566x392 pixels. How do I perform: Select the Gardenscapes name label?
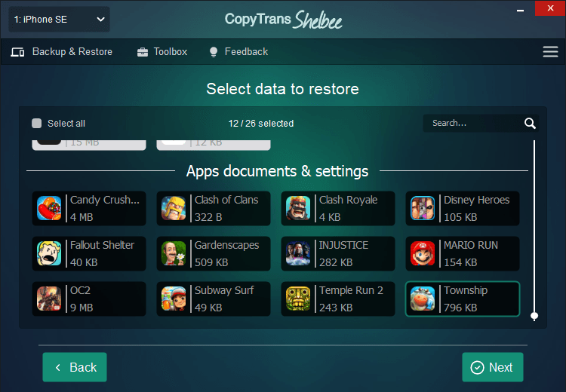point(226,245)
